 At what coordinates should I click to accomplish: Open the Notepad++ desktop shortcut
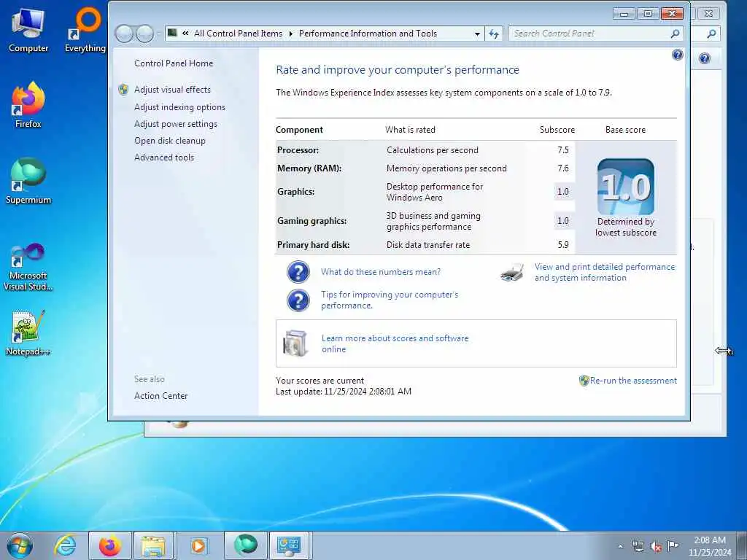pos(28,333)
